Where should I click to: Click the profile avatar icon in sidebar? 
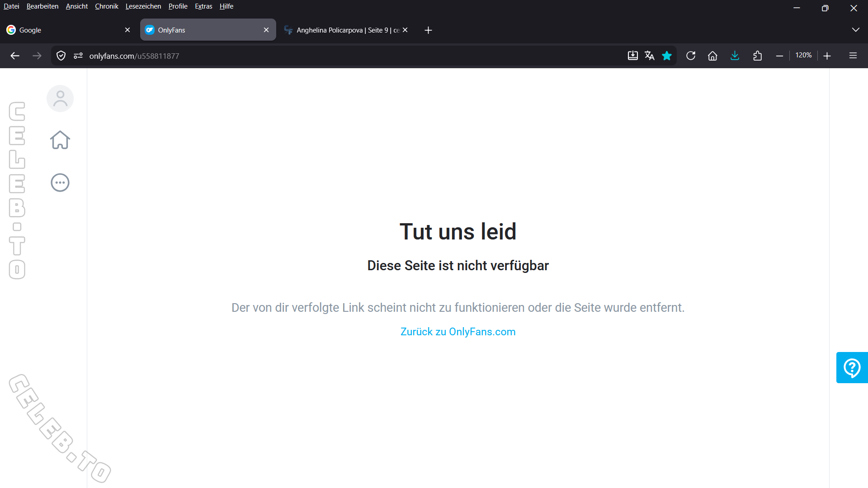60,99
